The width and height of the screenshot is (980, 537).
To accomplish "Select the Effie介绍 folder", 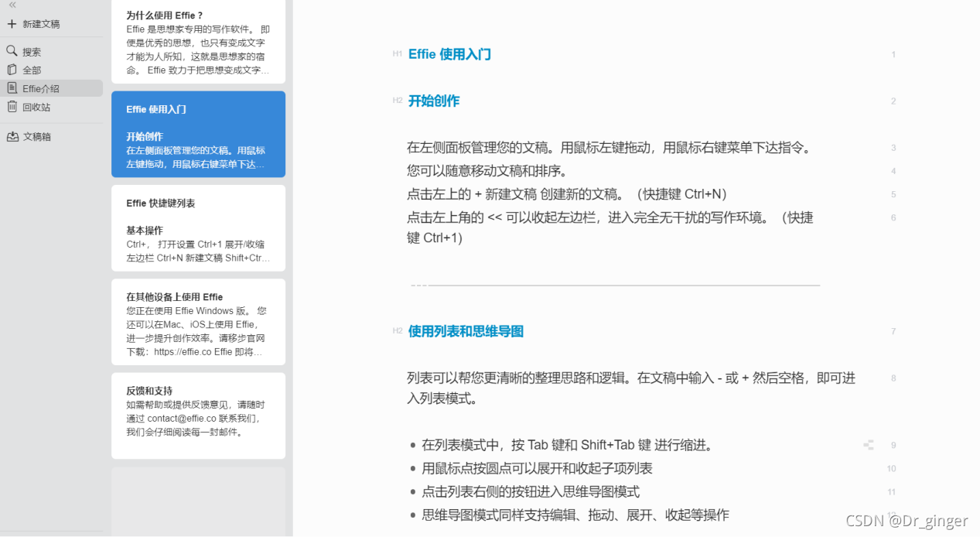I will tap(51, 88).
